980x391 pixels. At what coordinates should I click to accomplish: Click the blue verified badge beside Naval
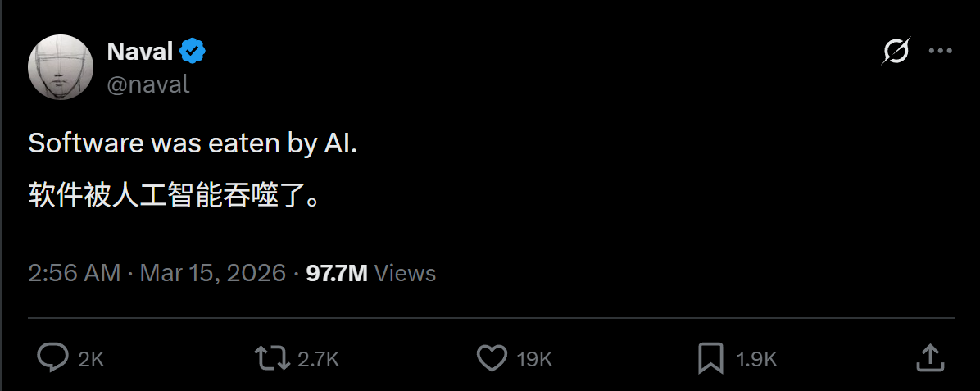pos(193,52)
